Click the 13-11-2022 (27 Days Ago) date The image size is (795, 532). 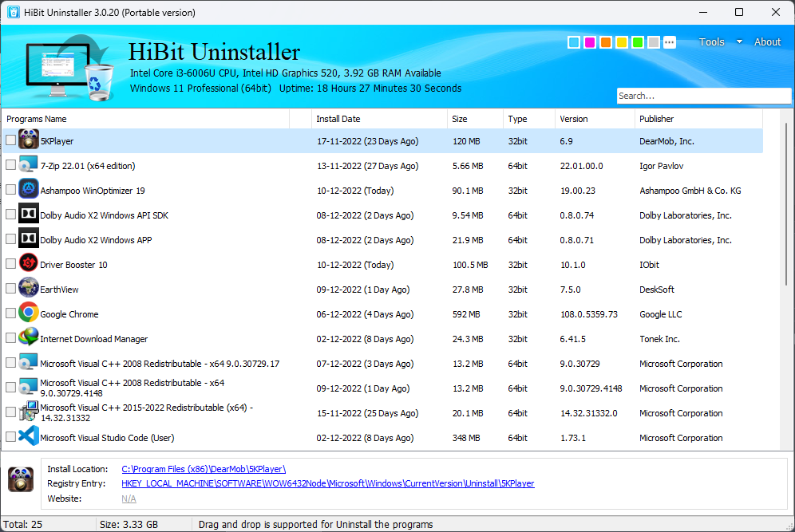click(368, 166)
